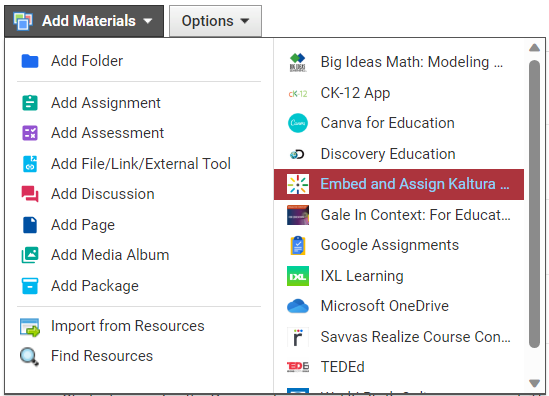Expand the Options dropdown menu

tap(215, 21)
